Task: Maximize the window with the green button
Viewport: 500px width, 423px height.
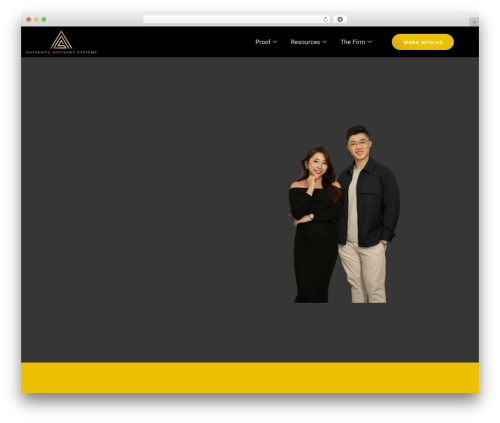Action: click(x=44, y=19)
